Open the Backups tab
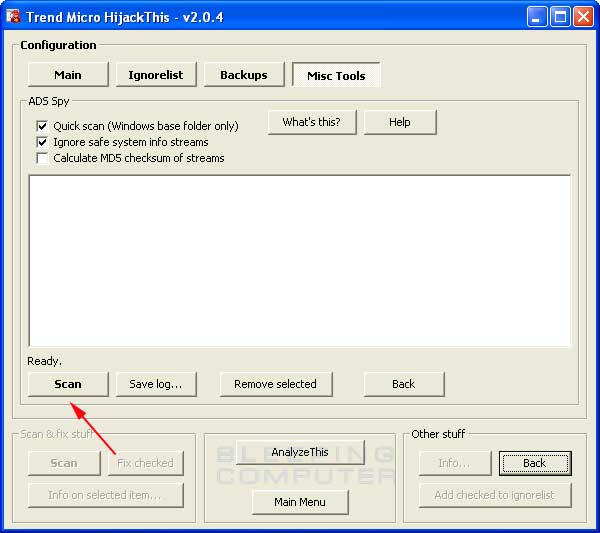600x533 pixels. coord(244,75)
